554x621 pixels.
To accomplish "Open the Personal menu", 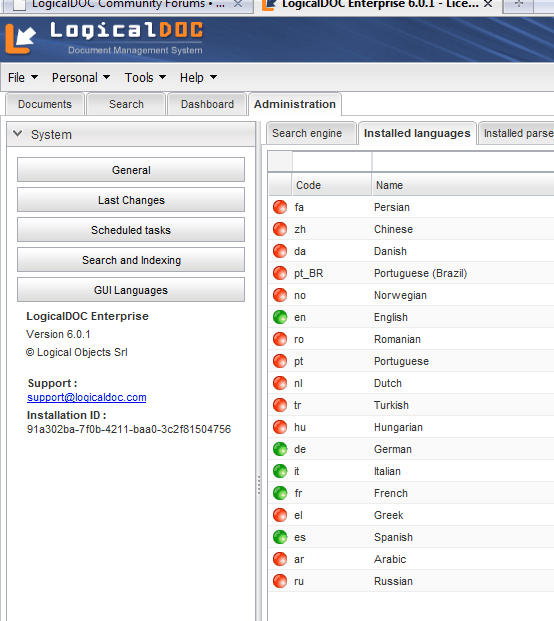I will 81,78.
